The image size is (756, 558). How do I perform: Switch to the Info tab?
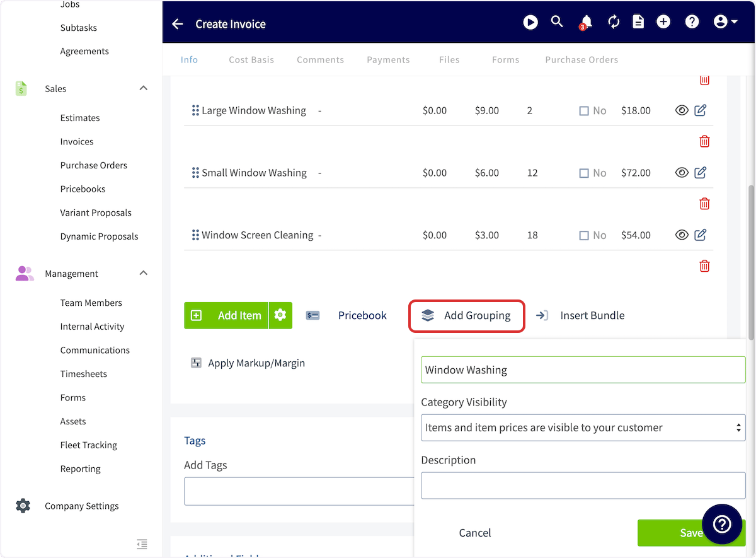tap(189, 60)
